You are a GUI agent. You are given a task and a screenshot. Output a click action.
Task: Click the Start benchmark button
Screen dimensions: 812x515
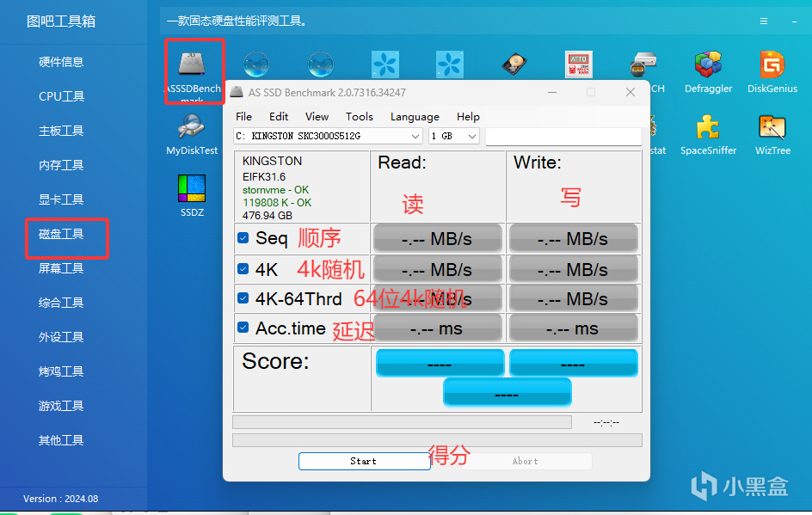(364, 461)
